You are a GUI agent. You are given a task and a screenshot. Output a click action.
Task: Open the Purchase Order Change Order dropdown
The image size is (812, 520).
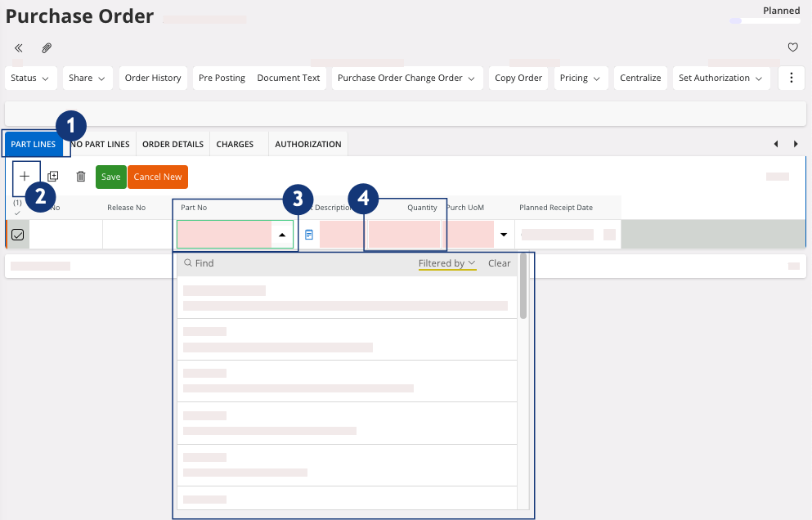tap(406, 78)
